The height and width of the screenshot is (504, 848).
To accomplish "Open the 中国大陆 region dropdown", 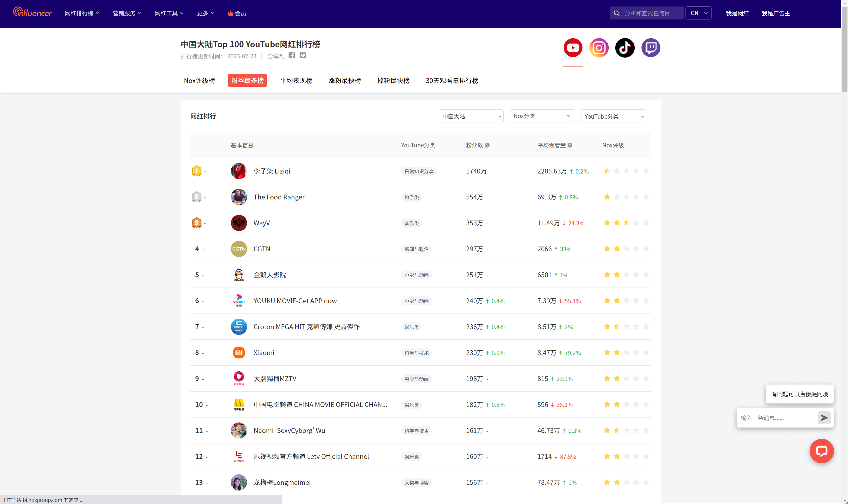I will pos(471,116).
